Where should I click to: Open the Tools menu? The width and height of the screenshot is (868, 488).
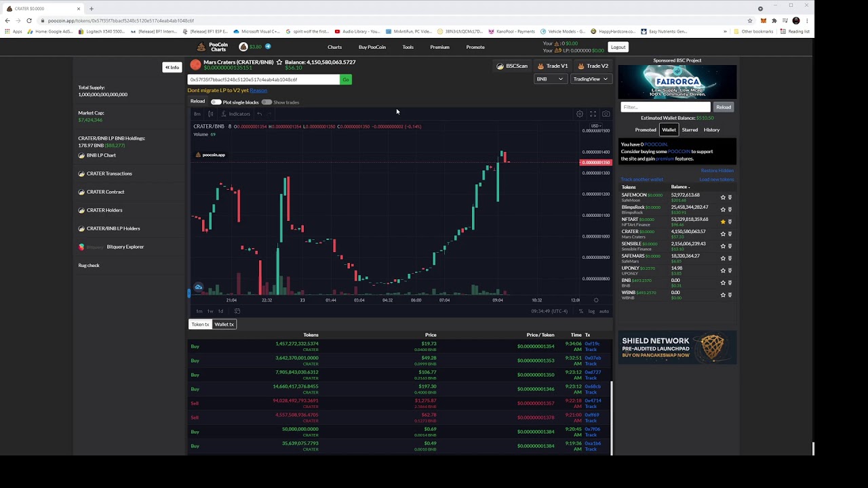[x=408, y=47]
